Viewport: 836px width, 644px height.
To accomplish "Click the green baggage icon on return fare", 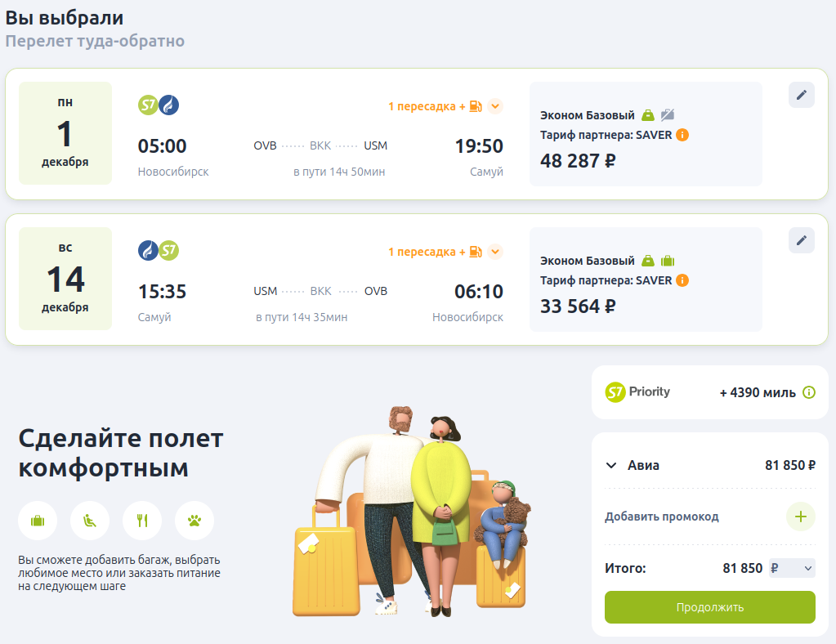I will 668,261.
